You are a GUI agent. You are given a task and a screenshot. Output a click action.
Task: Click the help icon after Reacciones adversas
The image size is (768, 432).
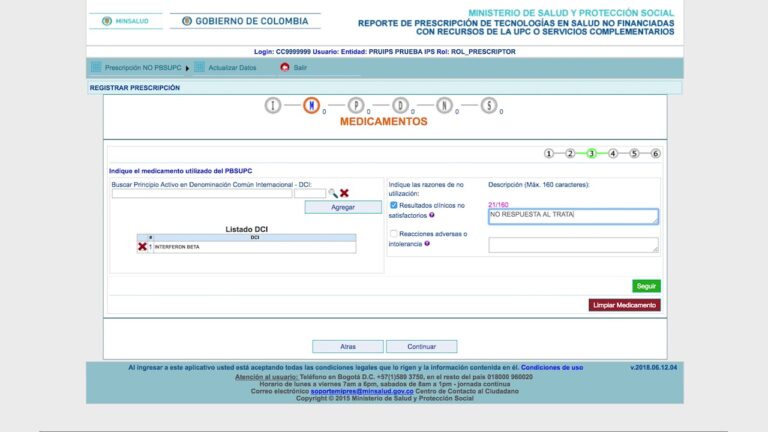tap(427, 243)
